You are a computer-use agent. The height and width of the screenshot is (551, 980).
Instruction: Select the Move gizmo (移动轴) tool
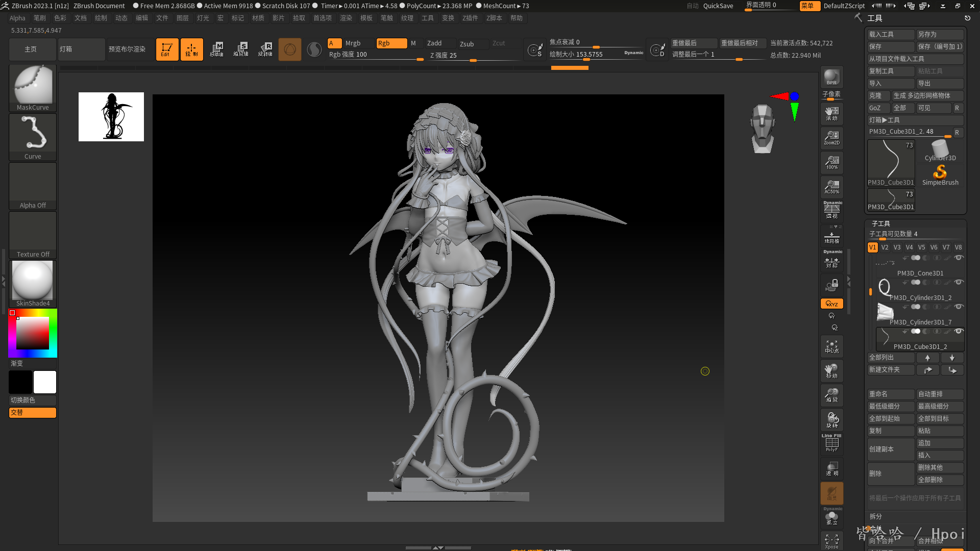coord(216,49)
